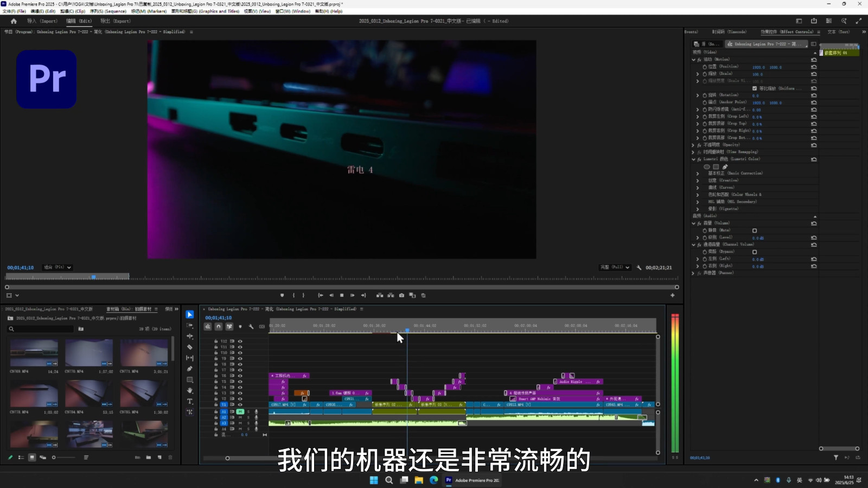This screenshot has width=868, height=488.
Task: Toggle animation stopwatch for Scale
Action: pos(705,74)
